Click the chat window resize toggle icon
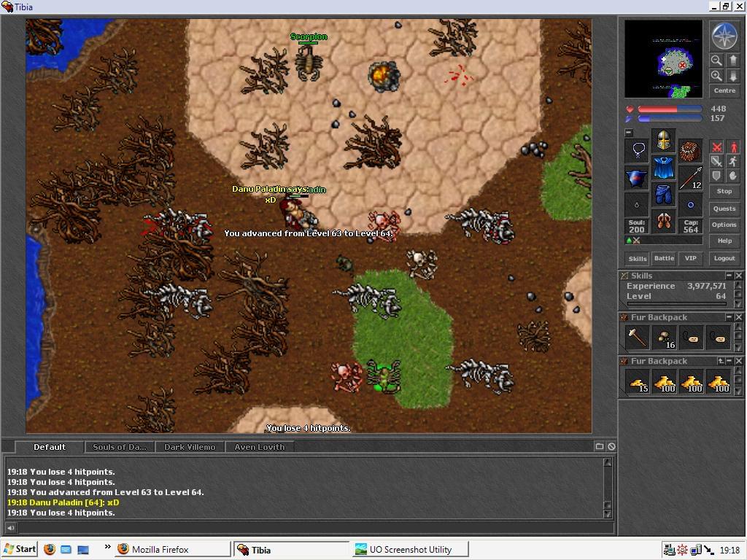Image resolution: width=747 pixels, height=560 pixels. point(600,446)
